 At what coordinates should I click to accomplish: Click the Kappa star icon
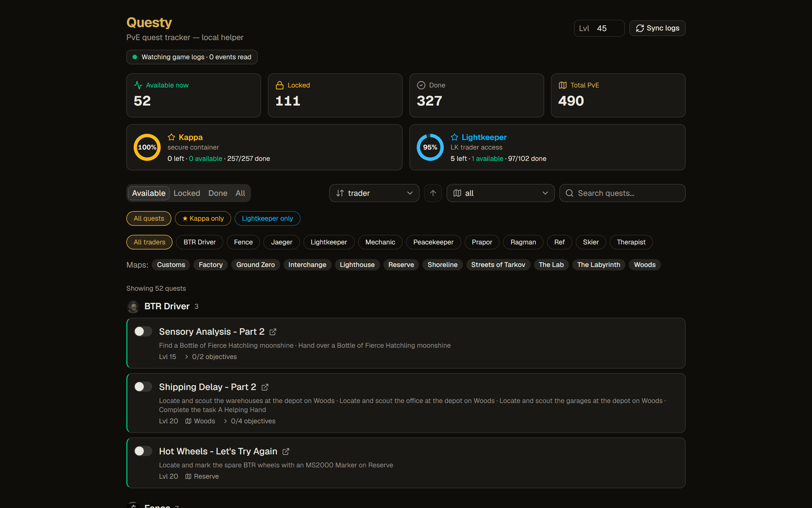click(x=171, y=137)
